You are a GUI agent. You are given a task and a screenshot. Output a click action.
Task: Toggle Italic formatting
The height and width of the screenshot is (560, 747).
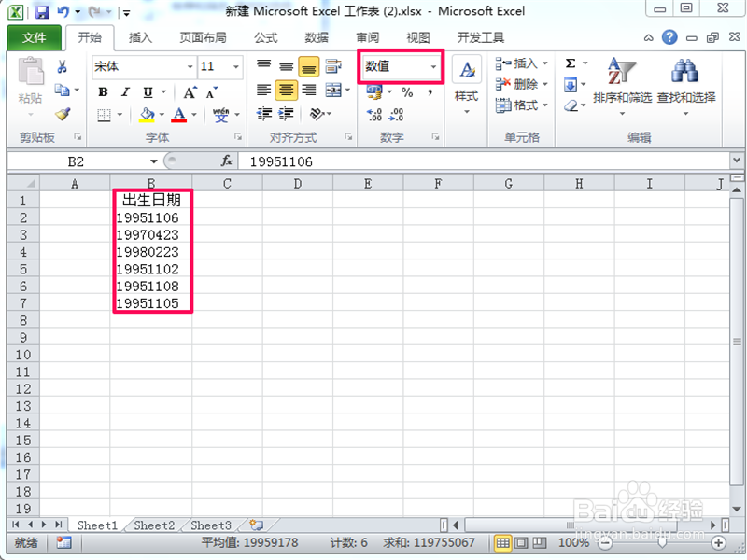coord(125,91)
